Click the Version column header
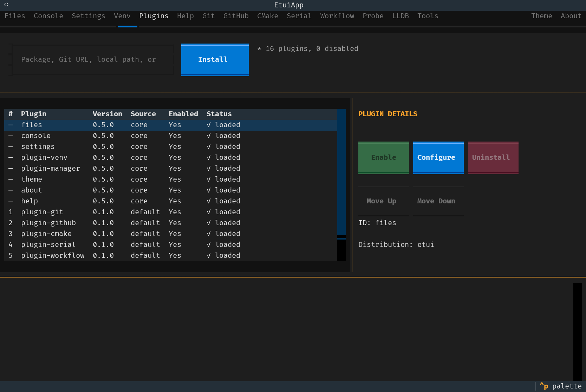This screenshot has width=586, height=392. pos(108,114)
